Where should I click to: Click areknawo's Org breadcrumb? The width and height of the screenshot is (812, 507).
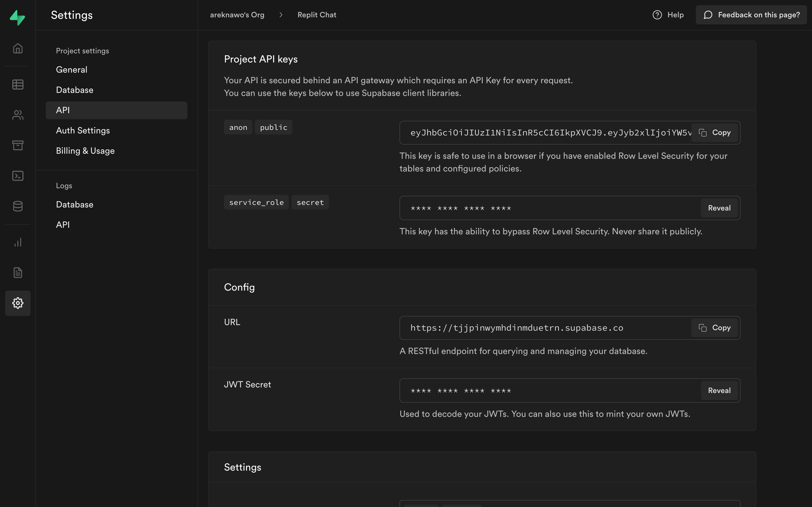(237, 15)
